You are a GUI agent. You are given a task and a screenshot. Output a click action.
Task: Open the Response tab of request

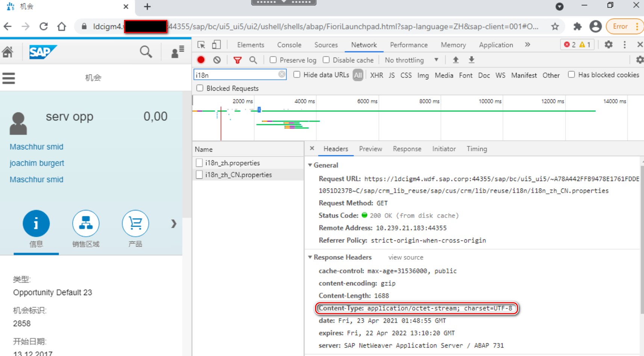tap(407, 149)
